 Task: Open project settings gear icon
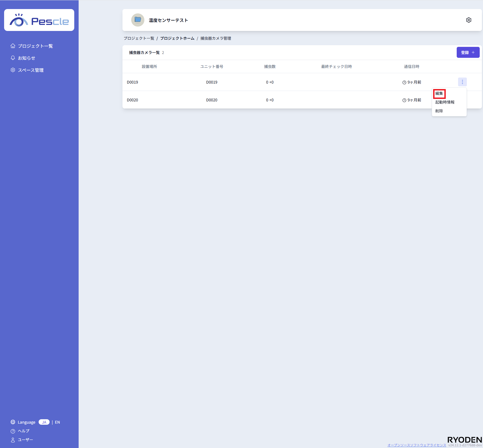tap(468, 20)
